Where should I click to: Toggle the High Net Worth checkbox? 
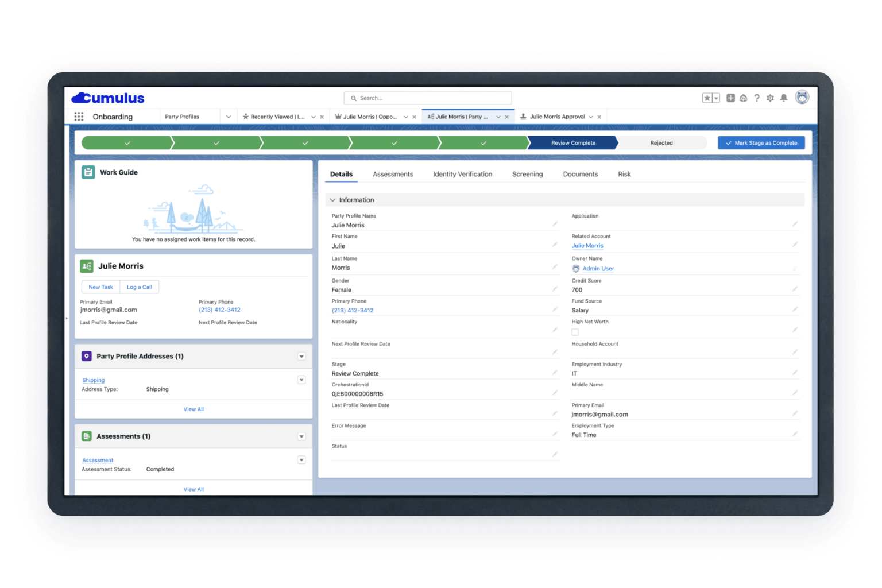click(x=574, y=331)
